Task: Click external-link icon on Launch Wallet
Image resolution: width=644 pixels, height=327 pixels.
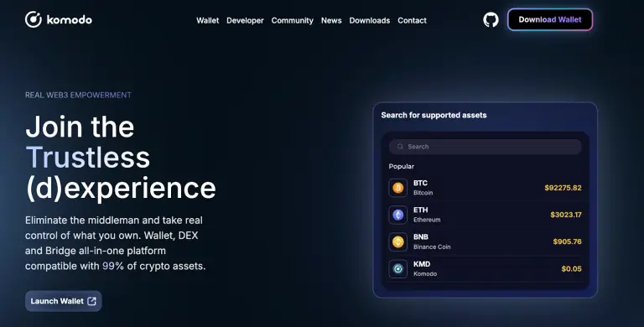Action: tap(92, 301)
